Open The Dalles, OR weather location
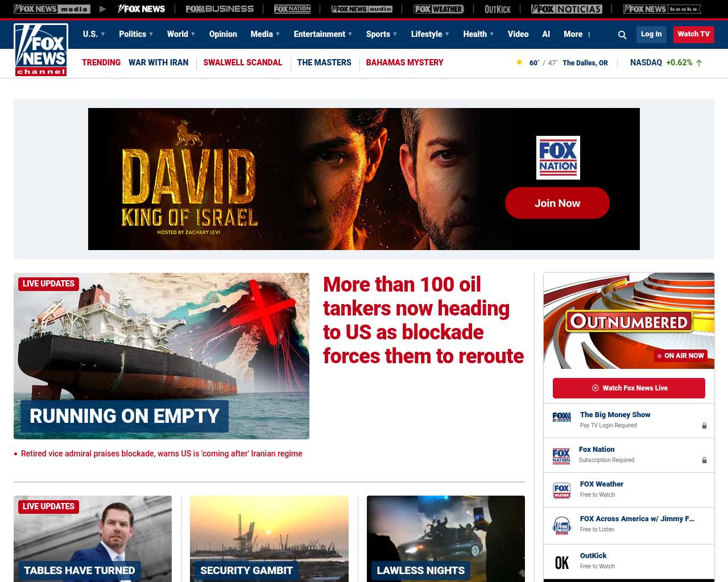The width and height of the screenshot is (728, 582). tap(585, 63)
